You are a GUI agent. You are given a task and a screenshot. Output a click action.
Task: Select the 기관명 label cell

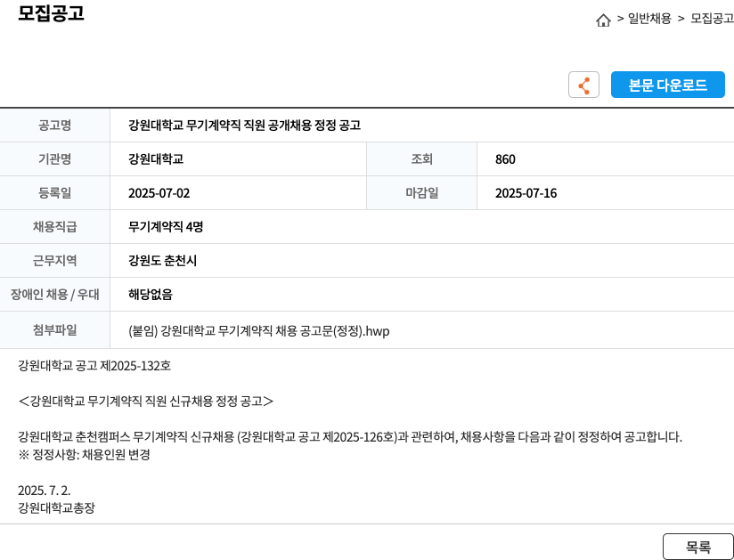point(54,159)
